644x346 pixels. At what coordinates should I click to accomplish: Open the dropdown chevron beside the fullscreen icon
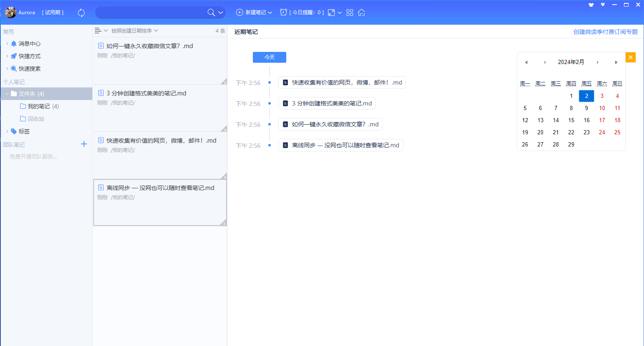(340, 13)
